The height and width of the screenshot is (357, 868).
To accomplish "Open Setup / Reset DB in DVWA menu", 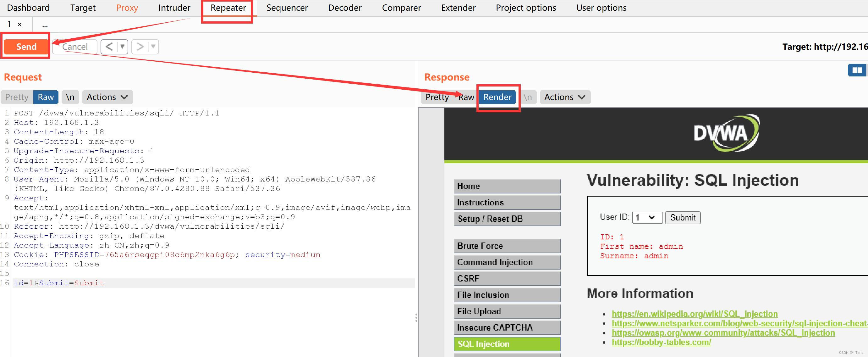I will pyautogui.click(x=507, y=219).
